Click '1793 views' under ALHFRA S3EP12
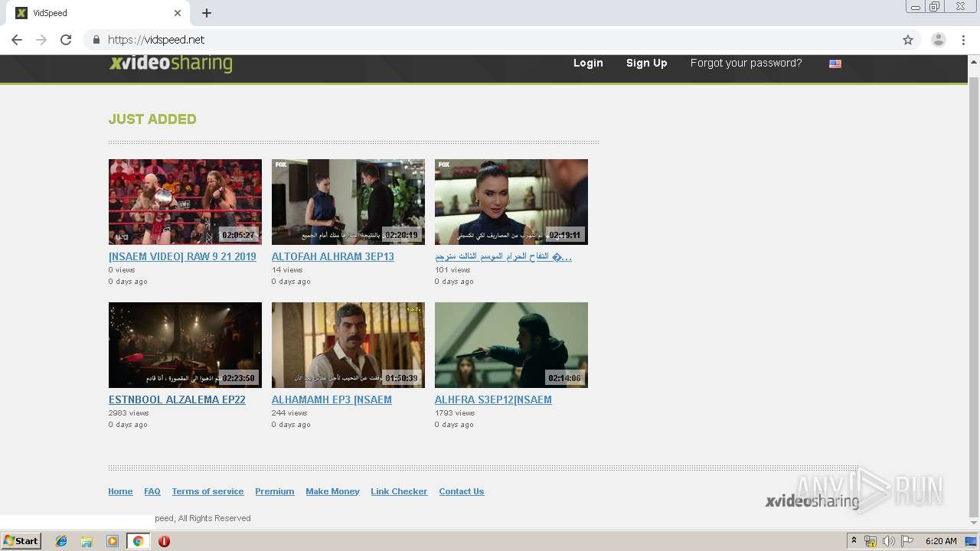The image size is (980, 551). point(455,412)
